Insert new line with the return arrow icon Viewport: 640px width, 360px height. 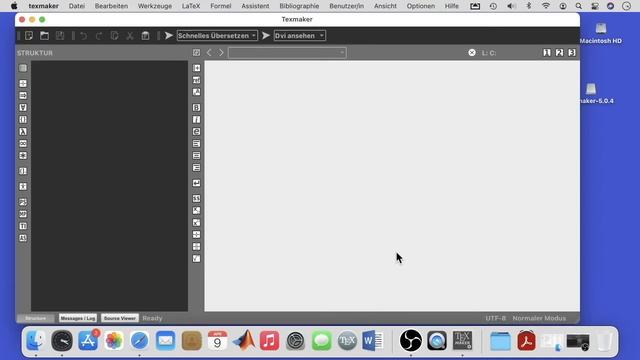click(196, 183)
